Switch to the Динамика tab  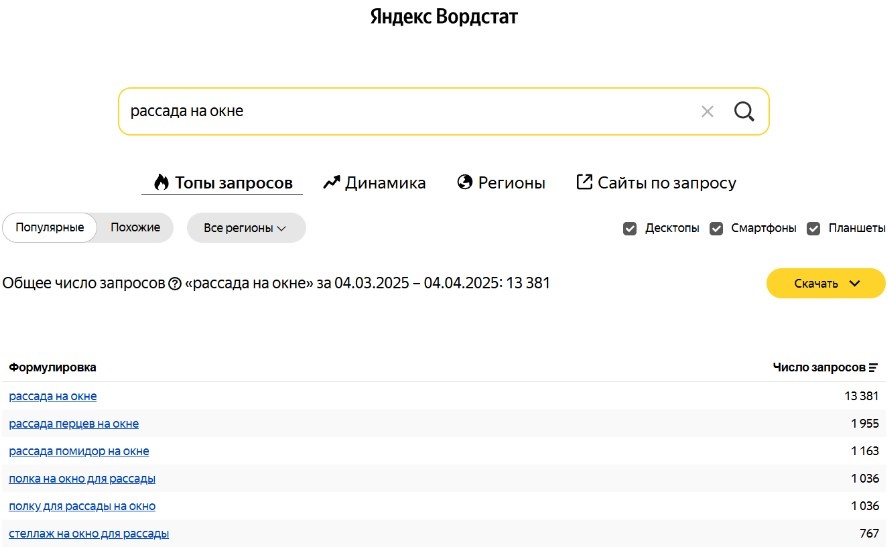click(374, 182)
